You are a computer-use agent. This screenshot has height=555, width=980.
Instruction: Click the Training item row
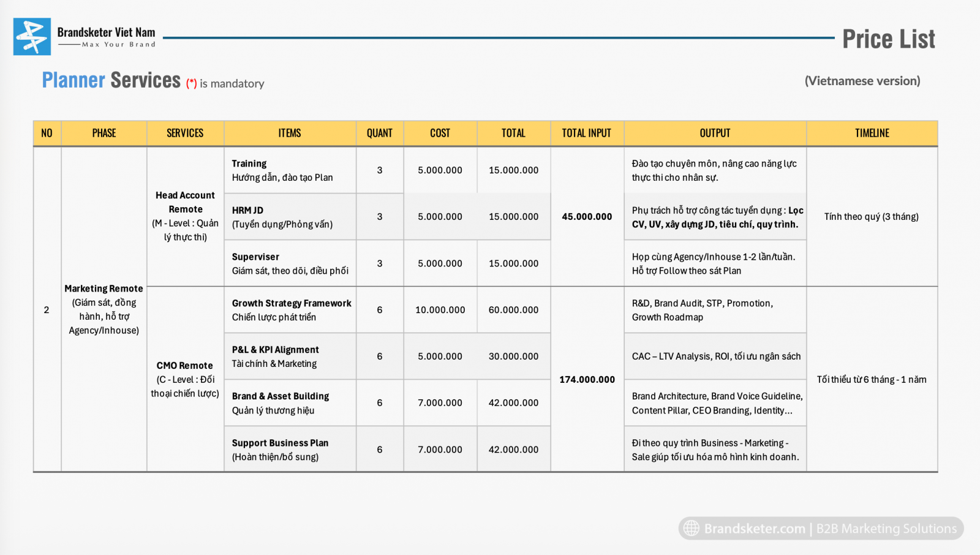coord(290,170)
